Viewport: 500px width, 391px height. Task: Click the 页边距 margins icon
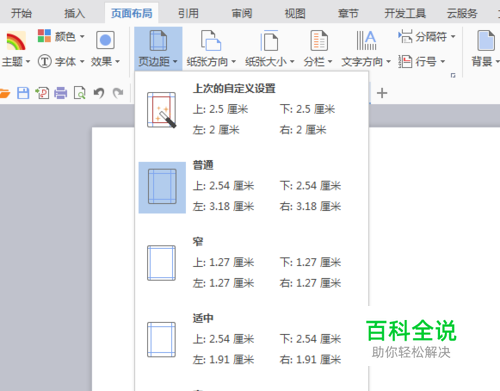coord(158,41)
